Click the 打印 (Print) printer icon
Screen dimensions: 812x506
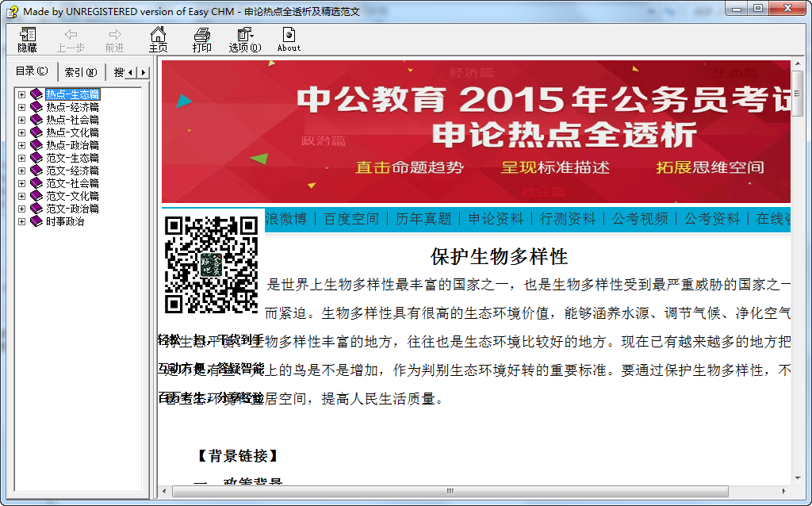click(201, 40)
